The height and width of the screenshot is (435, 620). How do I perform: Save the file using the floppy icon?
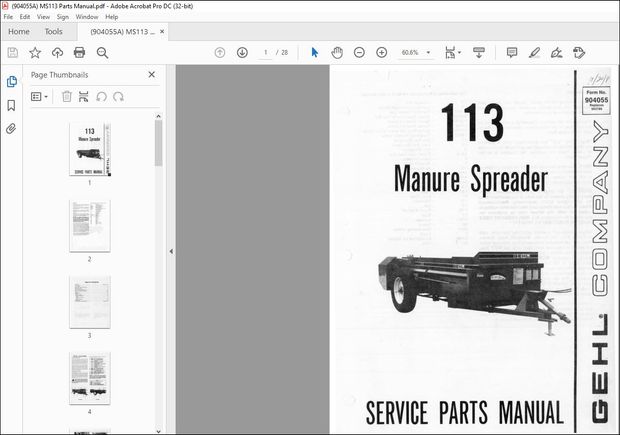point(13,52)
